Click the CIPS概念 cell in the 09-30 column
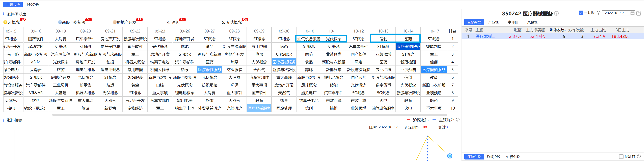Image resolution: width=644 pixels, height=161 pixels. point(284,54)
